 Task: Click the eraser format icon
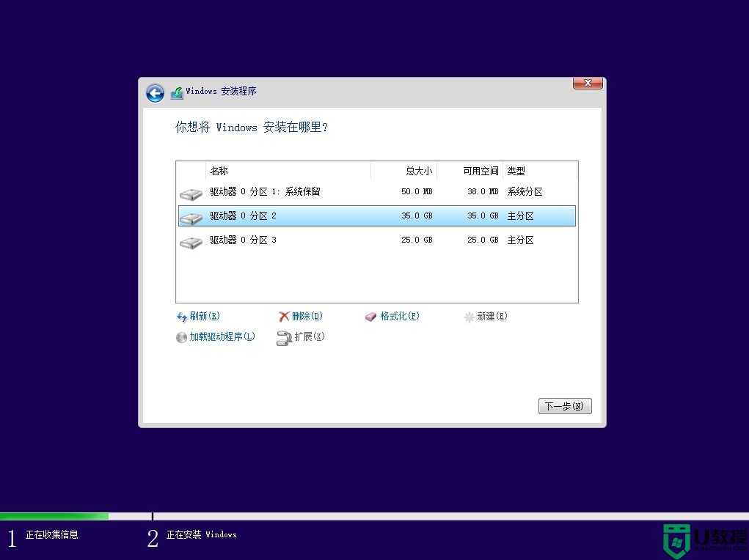pyautogui.click(x=371, y=317)
